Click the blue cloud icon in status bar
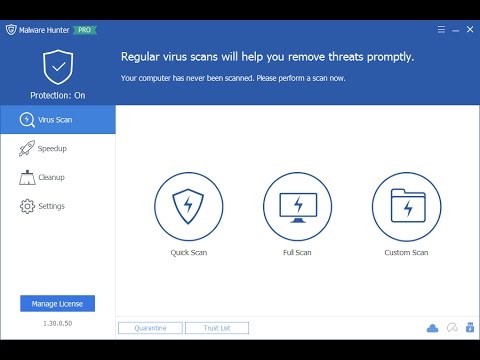This screenshot has height=360, width=480. [432, 328]
